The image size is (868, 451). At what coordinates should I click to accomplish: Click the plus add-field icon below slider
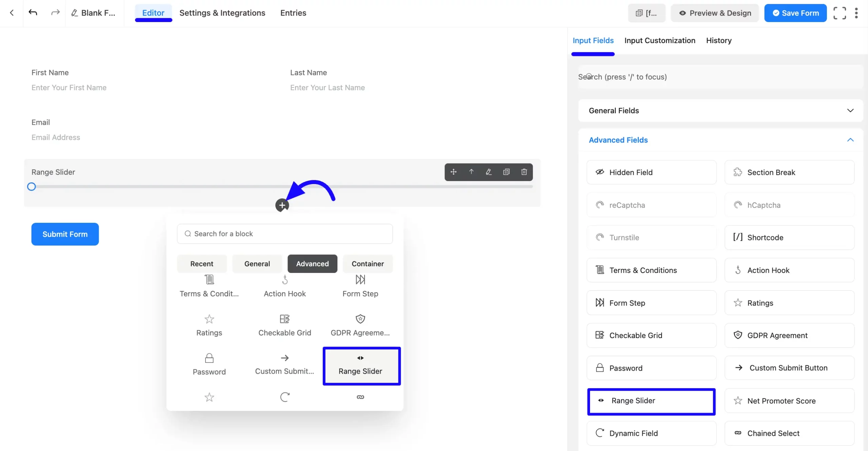point(282,205)
